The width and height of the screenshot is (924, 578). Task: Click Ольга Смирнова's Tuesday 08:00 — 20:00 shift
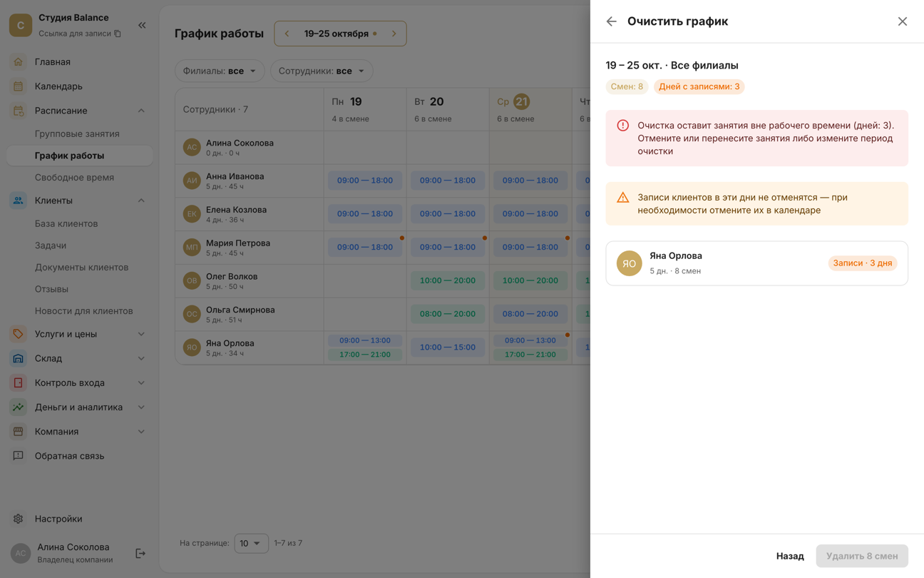[x=448, y=314]
